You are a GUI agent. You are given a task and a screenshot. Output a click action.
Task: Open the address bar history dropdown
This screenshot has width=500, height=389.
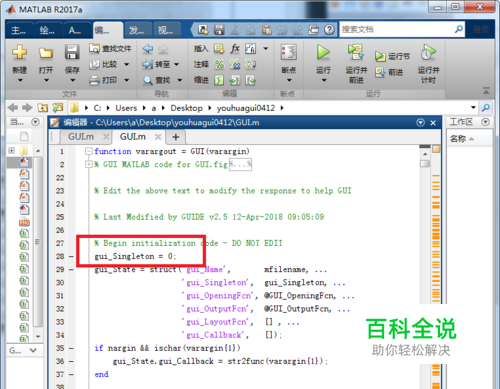pos(473,107)
